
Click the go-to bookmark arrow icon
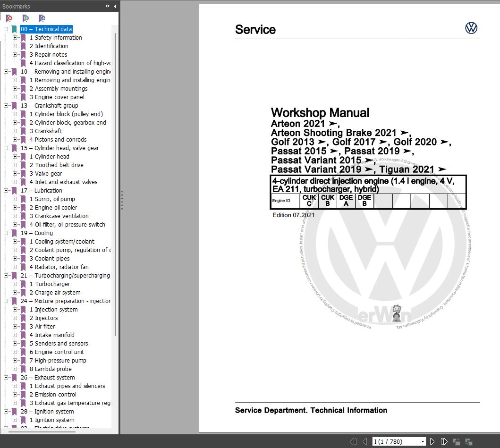pyautogui.click(x=42, y=18)
